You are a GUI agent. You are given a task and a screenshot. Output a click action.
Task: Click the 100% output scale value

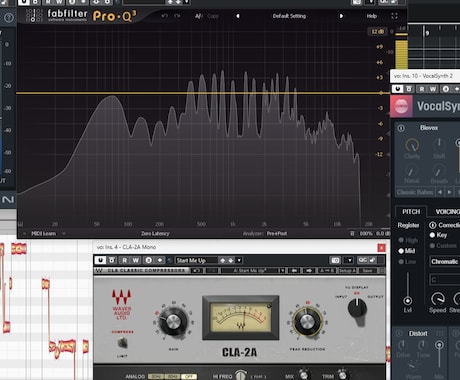[366, 233]
